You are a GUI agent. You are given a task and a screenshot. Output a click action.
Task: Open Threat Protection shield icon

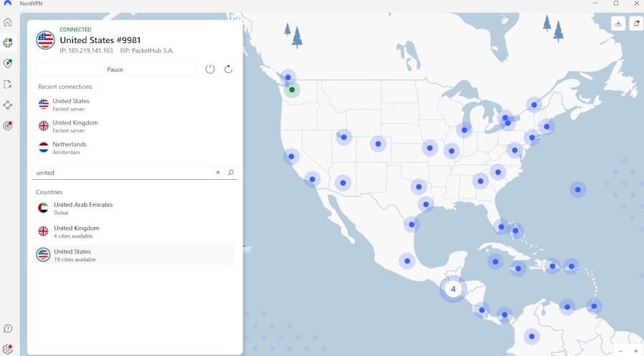8,63
